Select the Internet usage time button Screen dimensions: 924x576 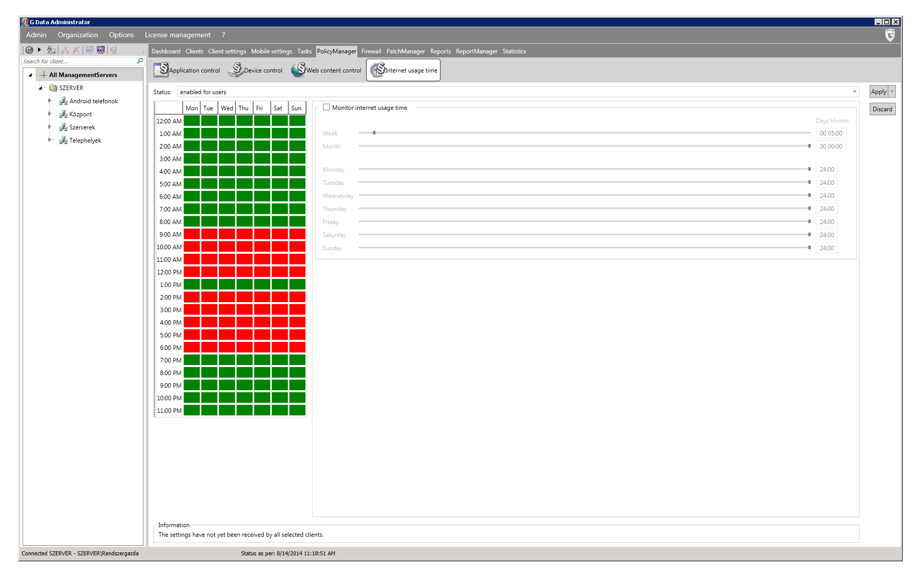pos(403,70)
